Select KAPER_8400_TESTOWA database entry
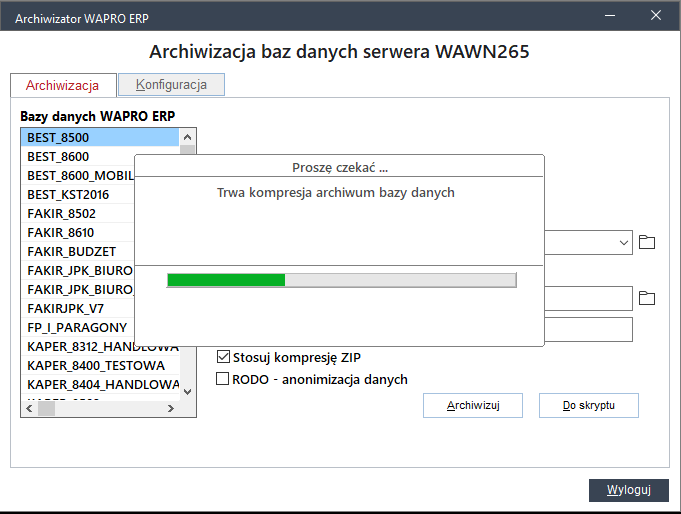681x514 pixels. [x=100, y=366]
